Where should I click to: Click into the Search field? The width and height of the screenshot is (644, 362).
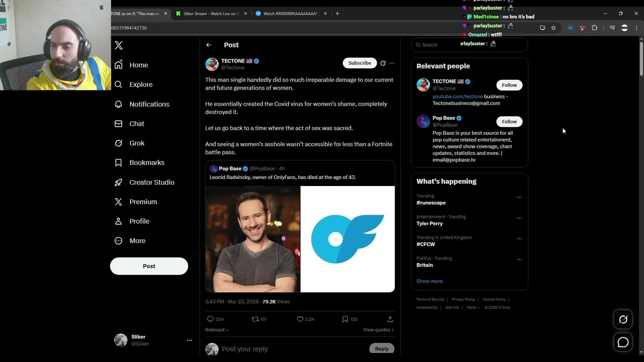469,45
